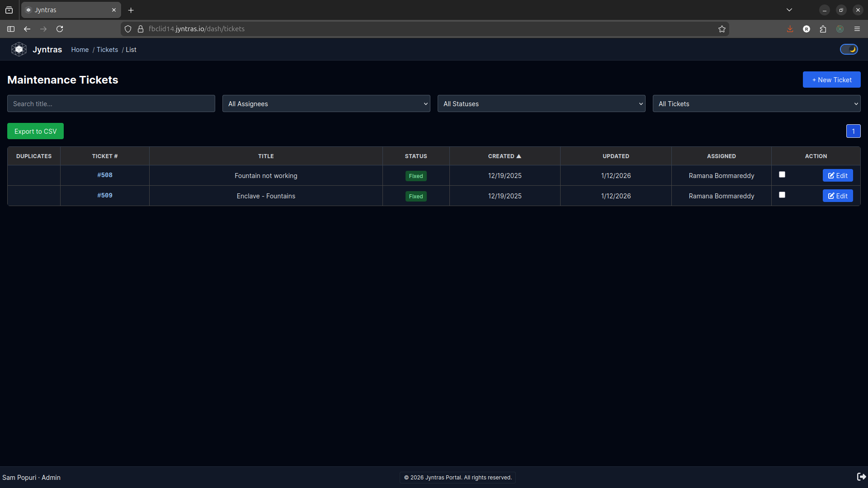The height and width of the screenshot is (488, 868).
Task: Check the checkbox for ticket #509
Action: tap(782, 195)
